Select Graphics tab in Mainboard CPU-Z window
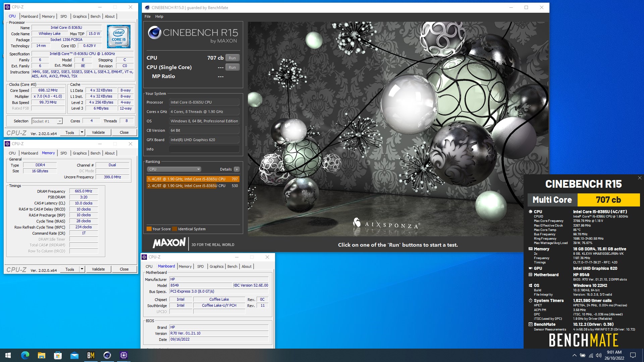This screenshot has height=362, width=644. 217,266
